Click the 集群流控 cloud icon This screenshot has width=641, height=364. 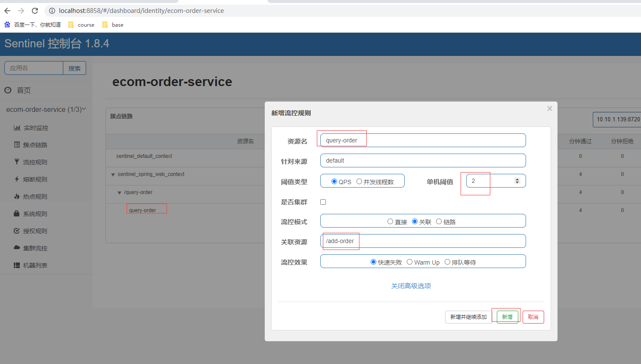(x=17, y=248)
